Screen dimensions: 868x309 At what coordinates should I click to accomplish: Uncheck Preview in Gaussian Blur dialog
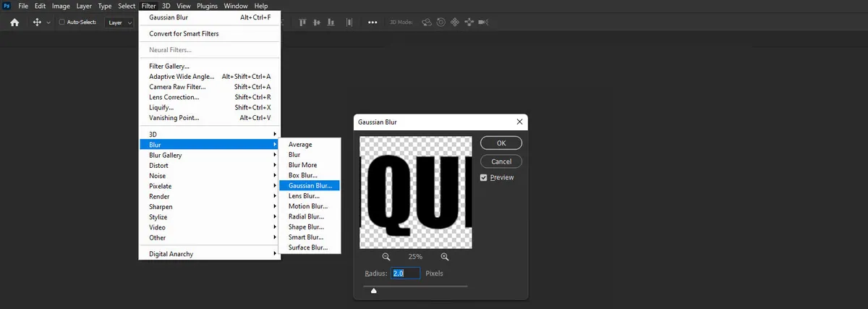484,177
